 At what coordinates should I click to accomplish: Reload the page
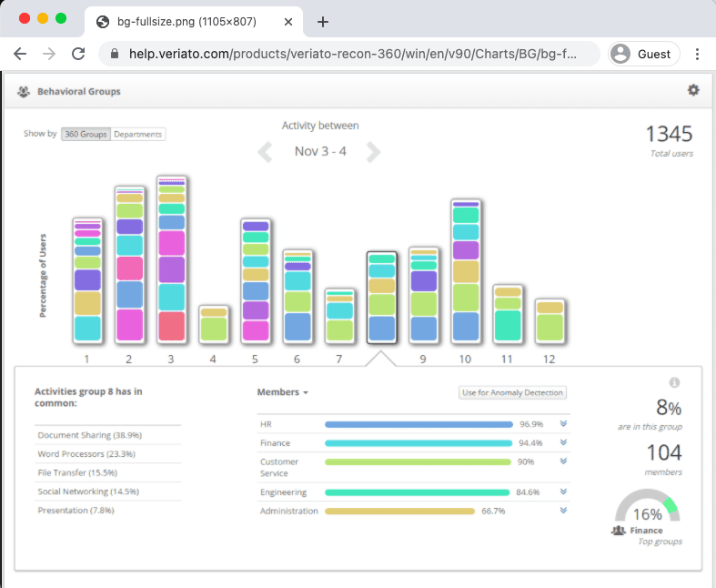pyautogui.click(x=78, y=54)
